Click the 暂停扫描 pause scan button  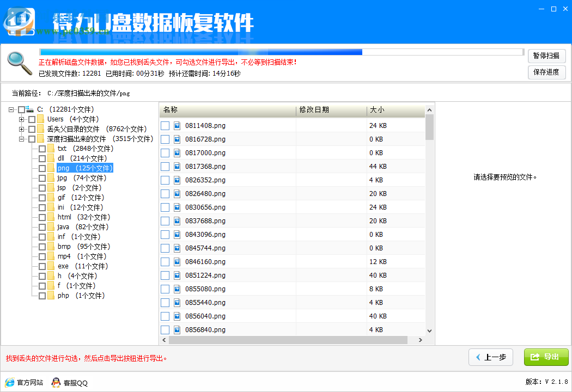tap(546, 56)
